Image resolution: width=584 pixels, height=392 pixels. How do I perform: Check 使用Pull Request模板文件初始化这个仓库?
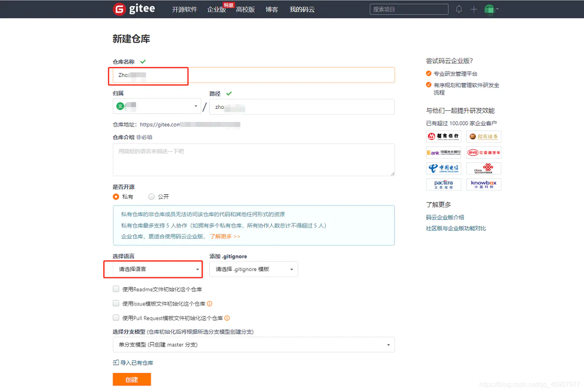pos(116,318)
